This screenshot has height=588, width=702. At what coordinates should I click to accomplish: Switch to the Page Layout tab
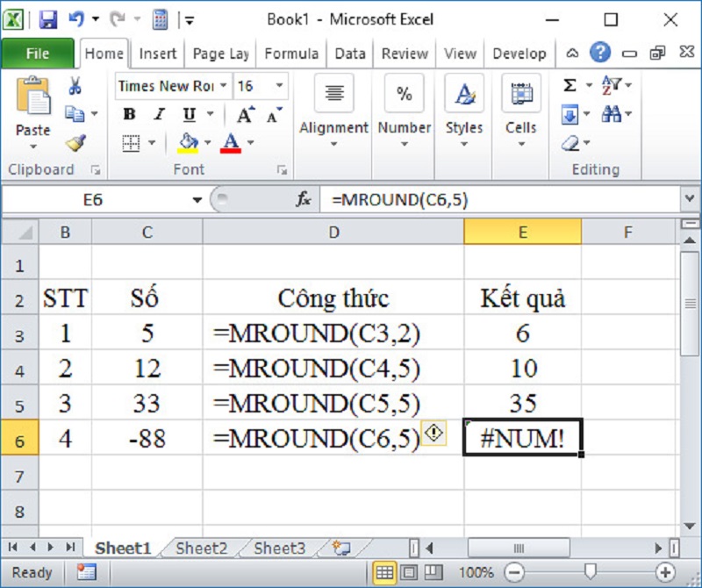[221, 54]
